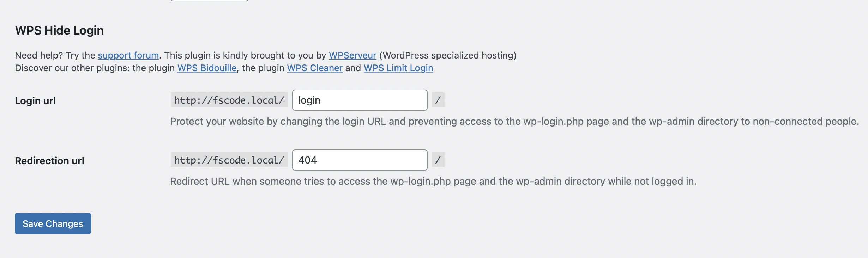Screen dimensions: 868x258
Task: Click the 'Need help? Try the' text
Action: click(x=55, y=55)
